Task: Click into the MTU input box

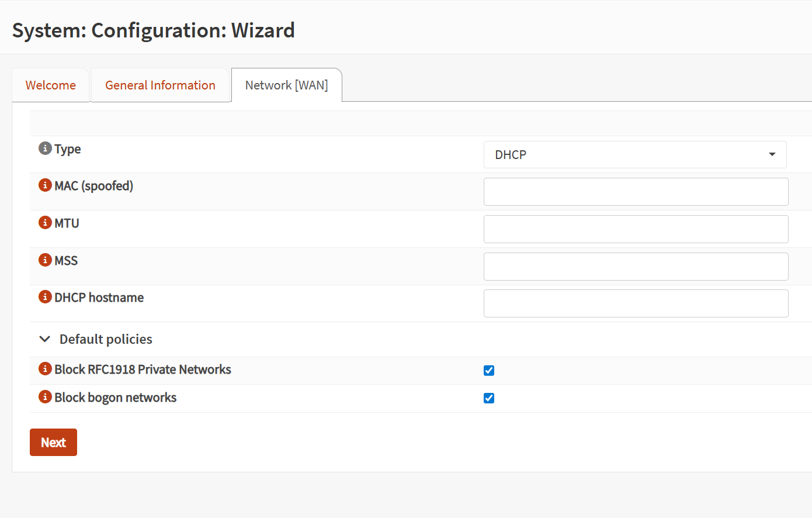Action: pos(636,229)
